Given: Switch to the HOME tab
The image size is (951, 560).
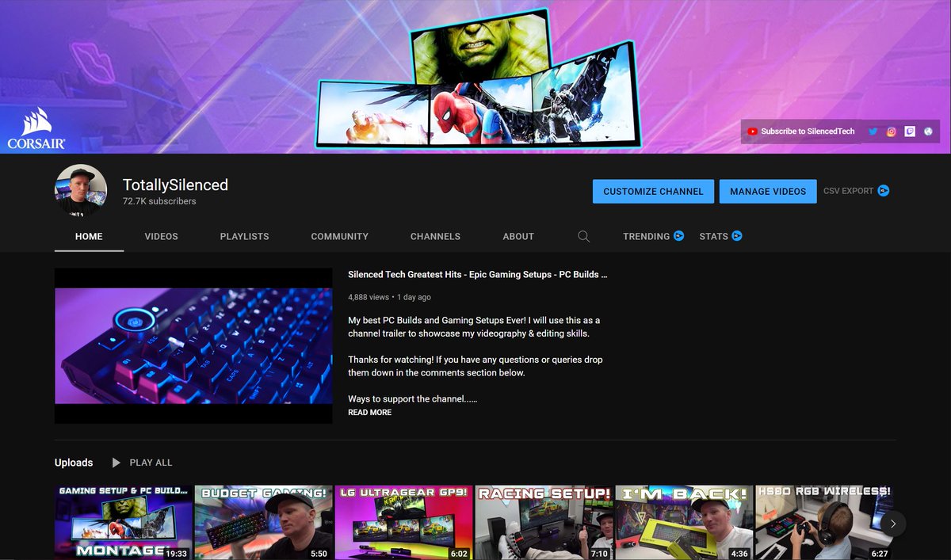Looking at the screenshot, I should click(x=89, y=236).
